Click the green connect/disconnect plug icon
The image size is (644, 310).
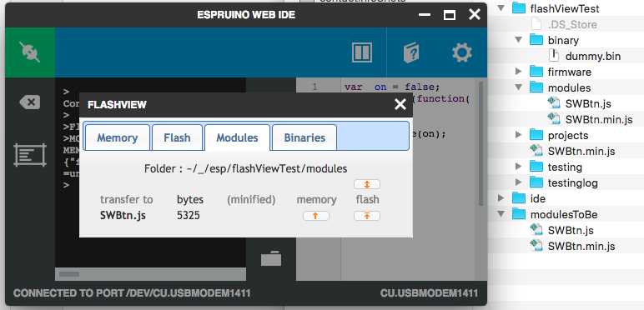pos(29,52)
